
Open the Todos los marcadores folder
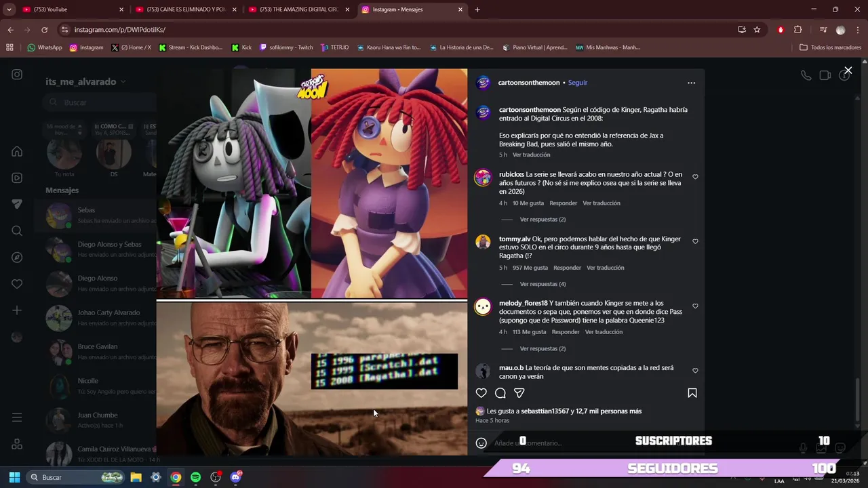coord(831,47)
